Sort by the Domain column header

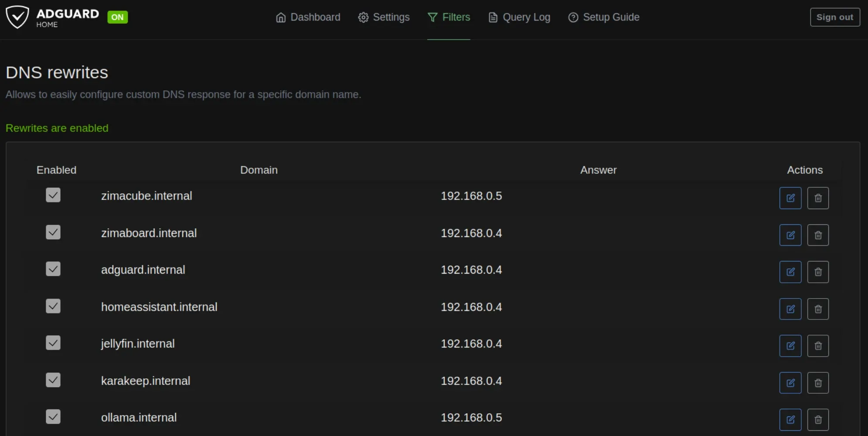(259, 170)
